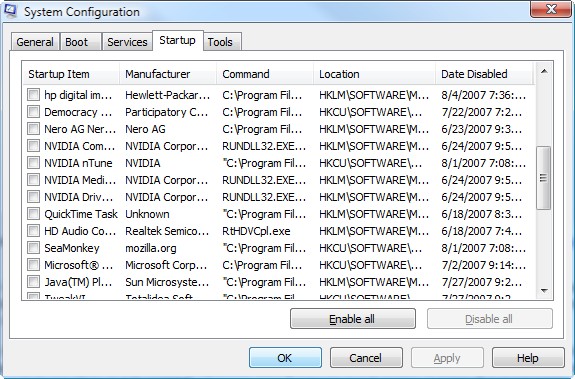Click the 7/2/2007 9:14 date cell
Screen dimensions: 575x379
484,265
